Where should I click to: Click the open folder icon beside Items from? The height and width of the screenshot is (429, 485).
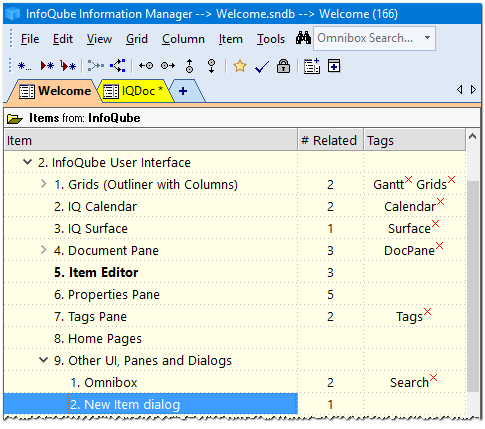click(x=14, y=118)
